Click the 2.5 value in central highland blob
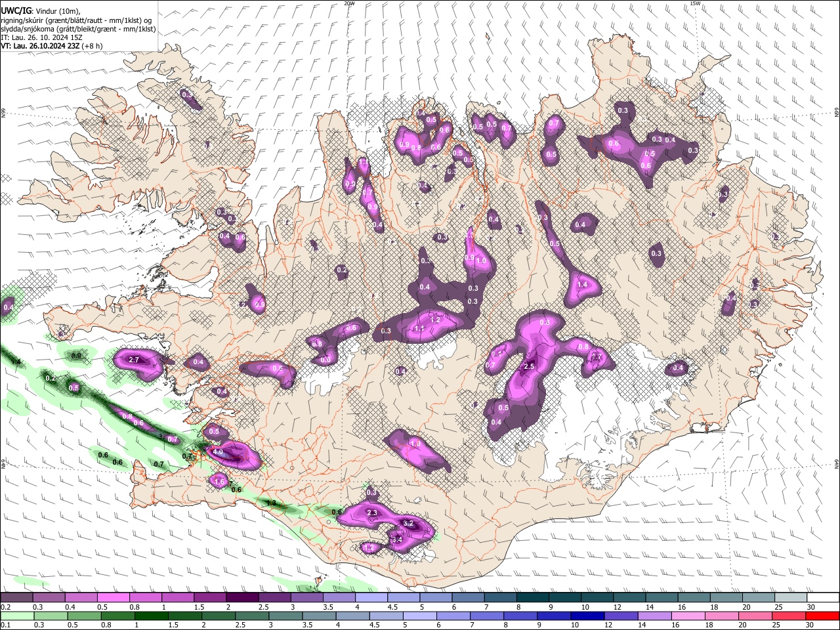This screenshot has width=840, height=630. click(x=529, y=366)
